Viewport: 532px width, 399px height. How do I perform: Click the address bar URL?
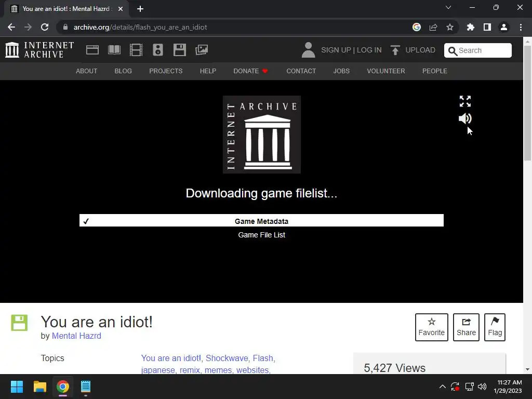[x=140, y=27]
